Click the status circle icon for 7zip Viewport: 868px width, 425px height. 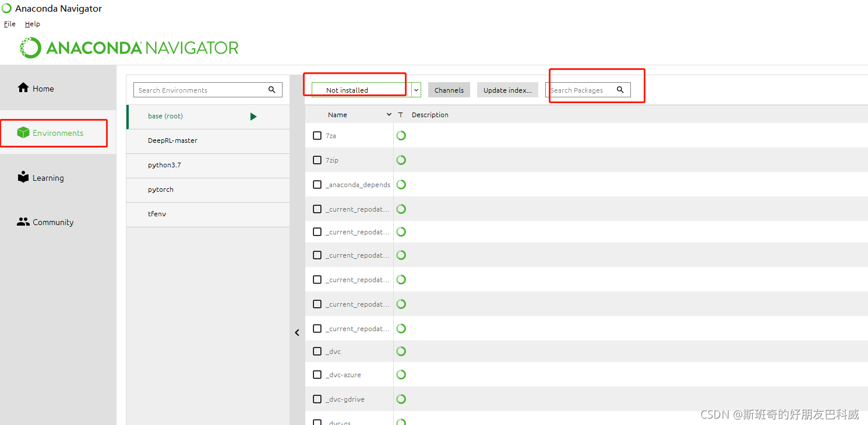pyautogui.click(x=401, y=160)
